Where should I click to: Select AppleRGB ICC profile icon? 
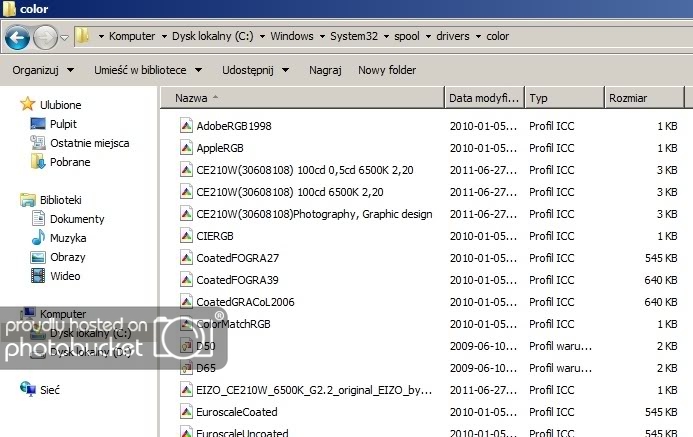tap(186, 148)
